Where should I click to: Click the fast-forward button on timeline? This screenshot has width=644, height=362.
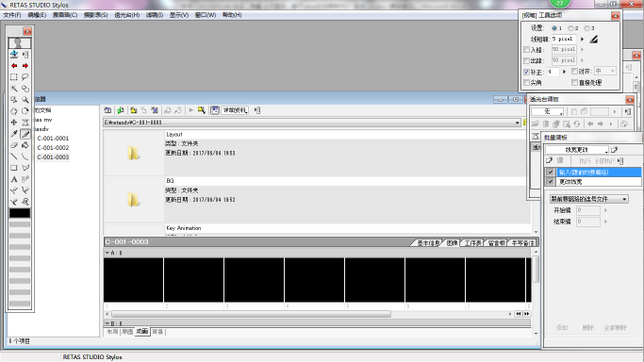point(526,314)
